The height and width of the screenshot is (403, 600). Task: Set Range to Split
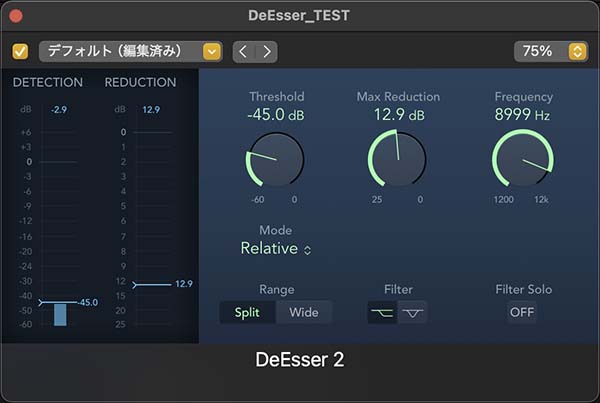[x=247, y=313]
